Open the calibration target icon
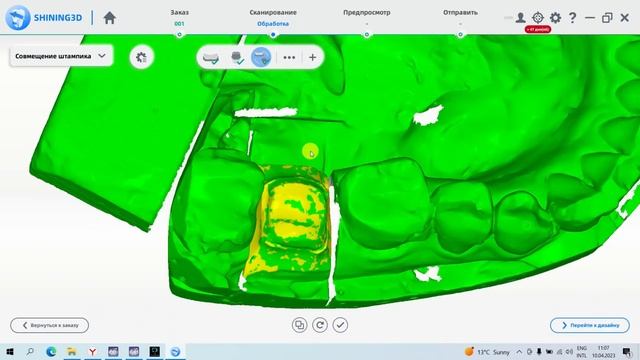 pos(538,18)
